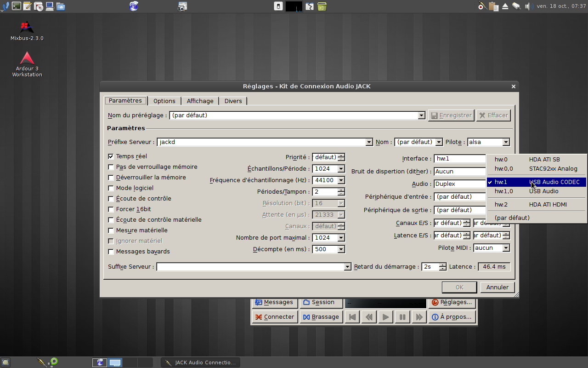Open the Mixbus-2.3.0 desktop icon
Image resolution: width=588 pixels, height=368 pixels.
point(27,29)
